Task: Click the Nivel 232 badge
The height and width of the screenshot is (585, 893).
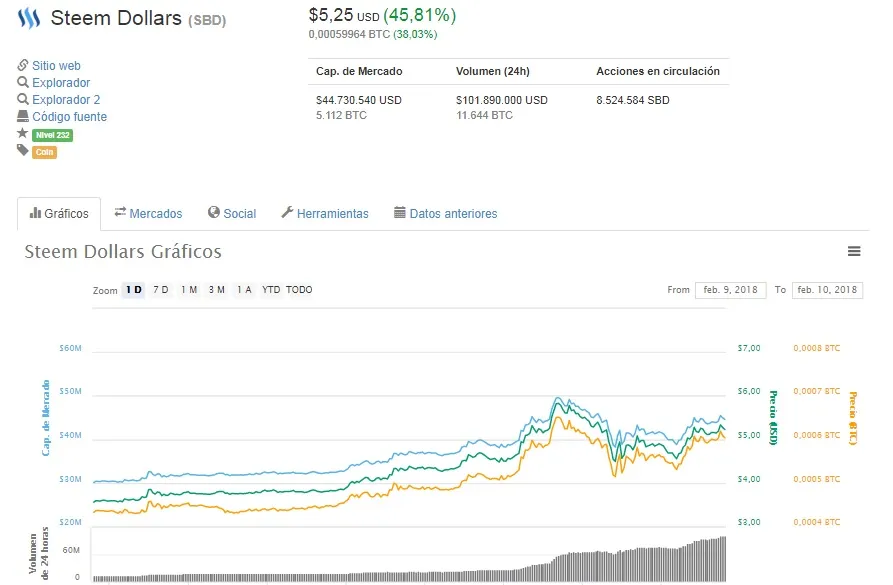Action: pos(52,135)
